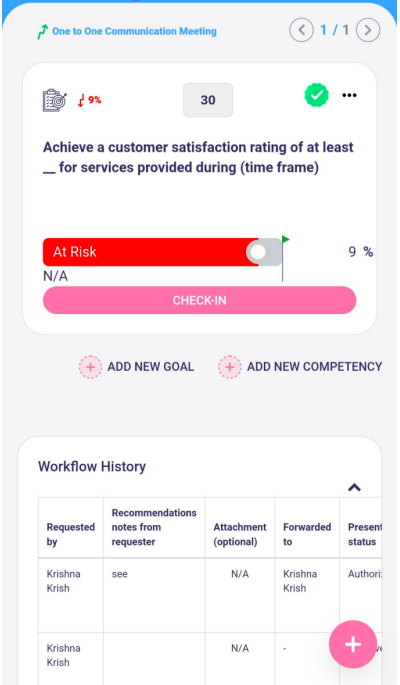The width and height of the screenshot is (400, 685).
Task: Click the ADD NEW COMPETENCY label
Action: pyautogui.click(x=314, y=367)
